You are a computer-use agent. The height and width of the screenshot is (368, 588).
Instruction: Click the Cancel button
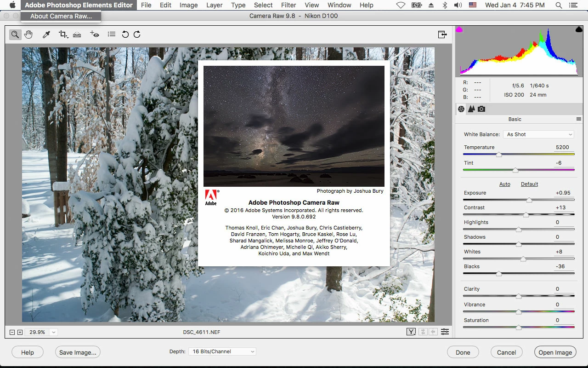coord(507,352)
